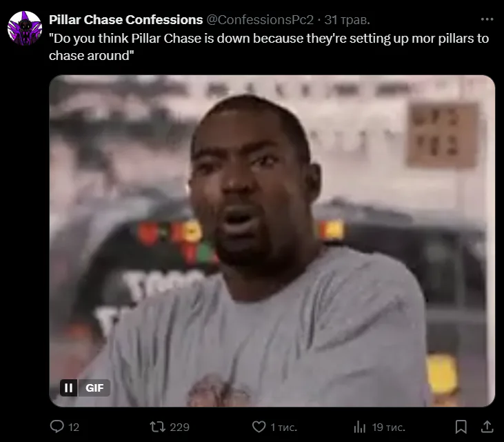Open the purple profile avatar

click(x=25, y=28)
